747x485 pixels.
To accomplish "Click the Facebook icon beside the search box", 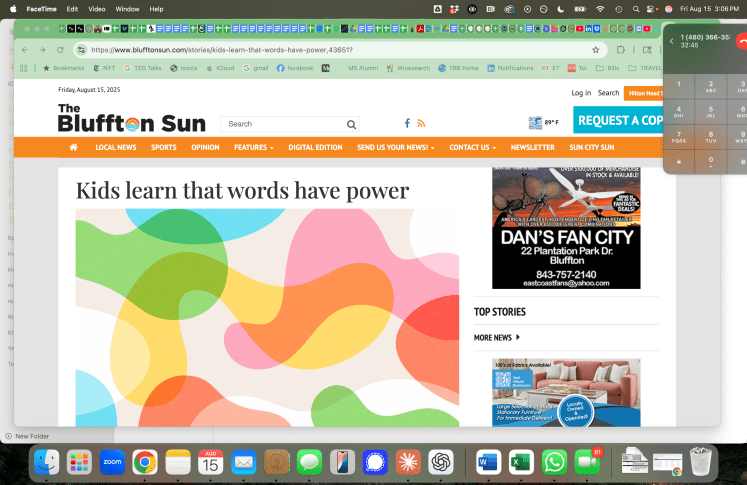I will (407, 123).
